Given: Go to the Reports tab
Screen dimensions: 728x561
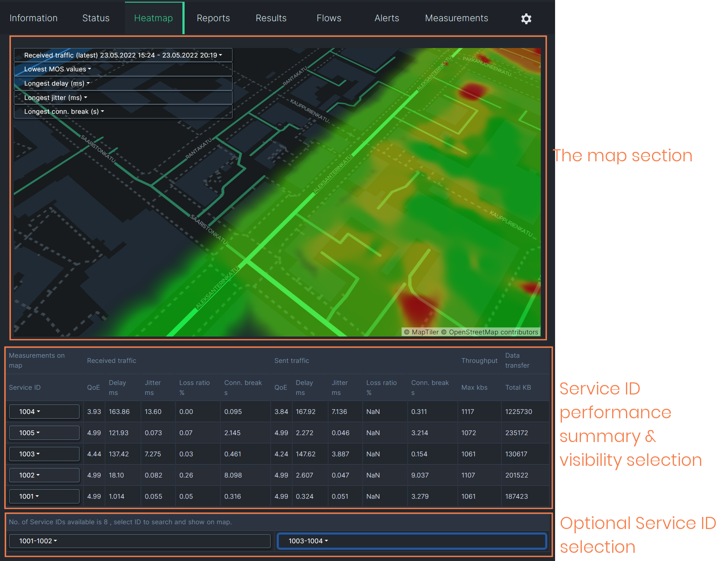Looking at the screenshot, I should pyautogui.click(x=213, y=18).
